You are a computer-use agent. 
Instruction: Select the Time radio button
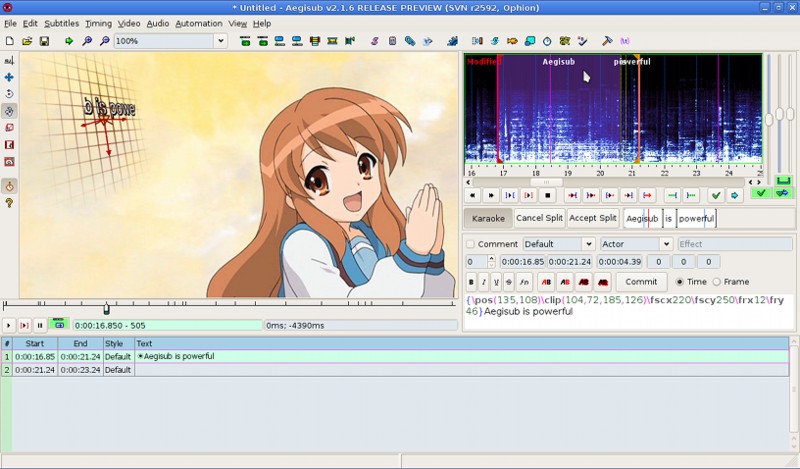click(x=679, y=282)
